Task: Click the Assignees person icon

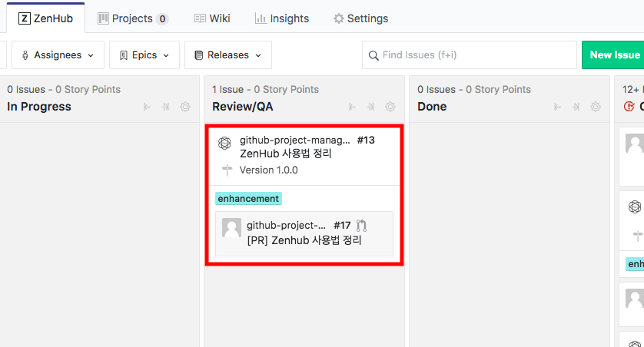Action: (25, 55)
